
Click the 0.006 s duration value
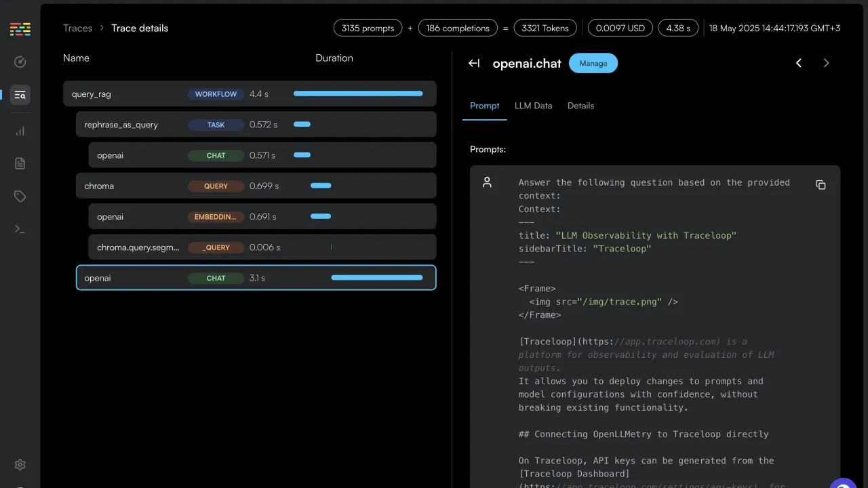pos(264,247)
